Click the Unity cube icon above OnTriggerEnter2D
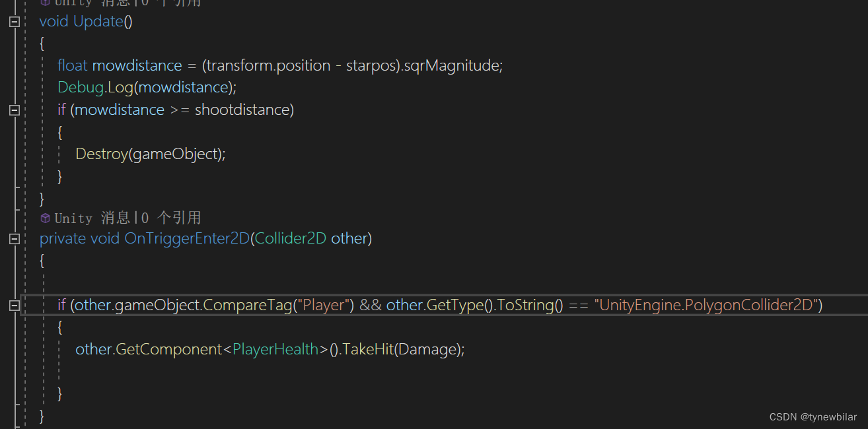This screenshot has height=429, width=868. click(44, 218)
